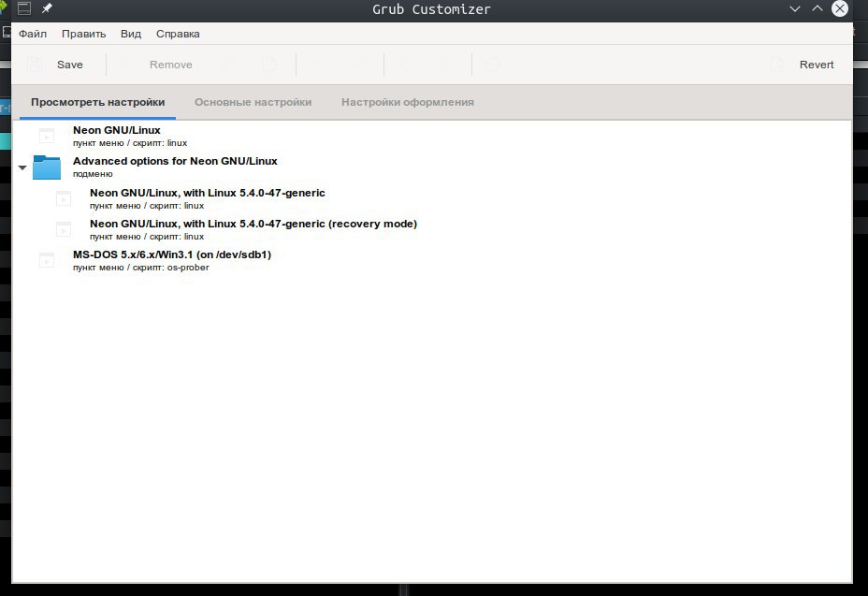
Task: Click the entry icon beside 5.4.0-47-generic entry
Action: [64, 198]
